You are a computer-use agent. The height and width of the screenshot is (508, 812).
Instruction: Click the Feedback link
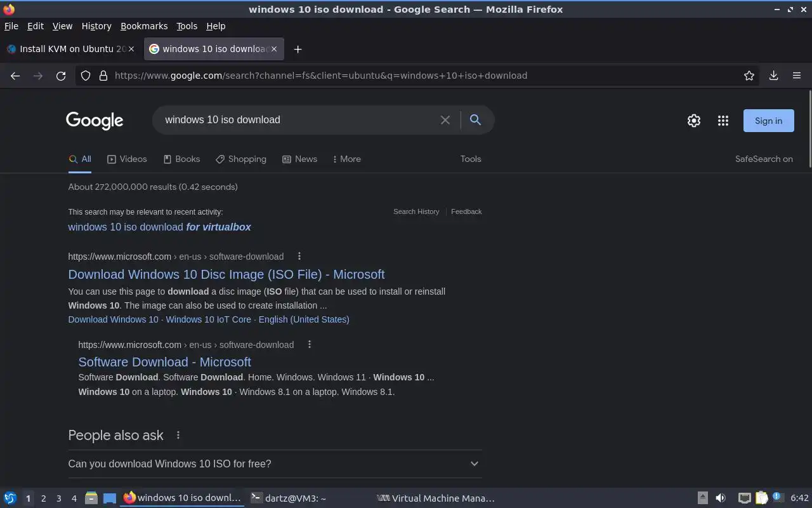466,211
